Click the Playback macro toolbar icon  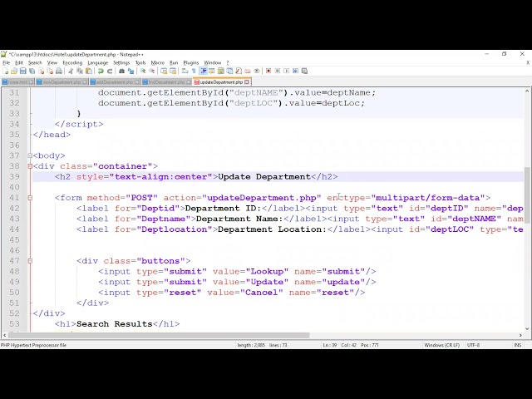[286, 71]
